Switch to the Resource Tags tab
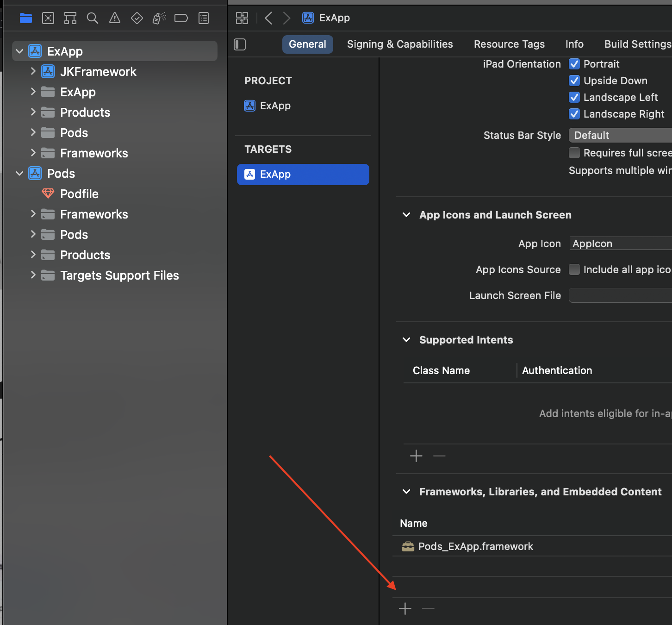 509,44
